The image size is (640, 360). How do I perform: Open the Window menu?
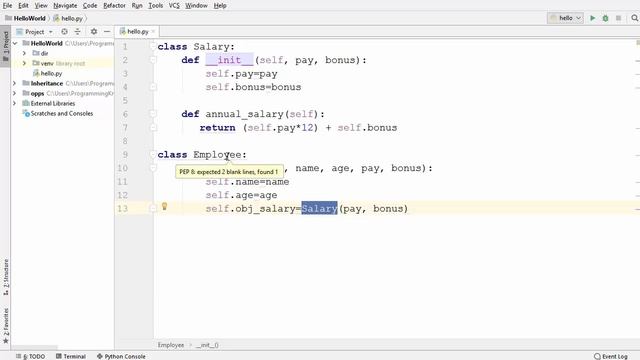pyautogui.click(x=196, y=5)
